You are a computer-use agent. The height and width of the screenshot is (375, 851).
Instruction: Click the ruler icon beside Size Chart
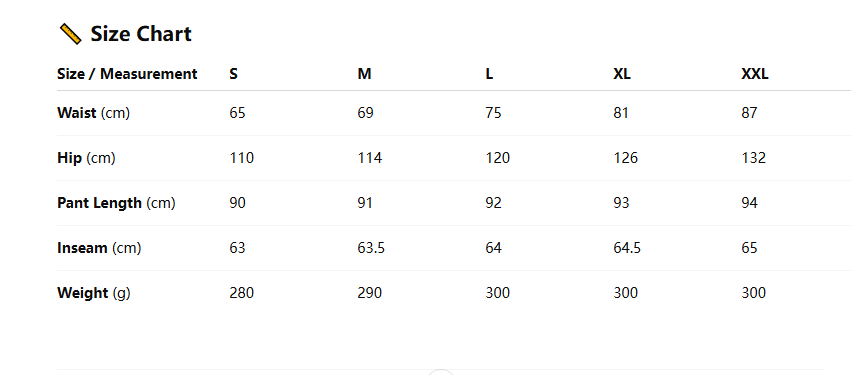click(70, 34)
